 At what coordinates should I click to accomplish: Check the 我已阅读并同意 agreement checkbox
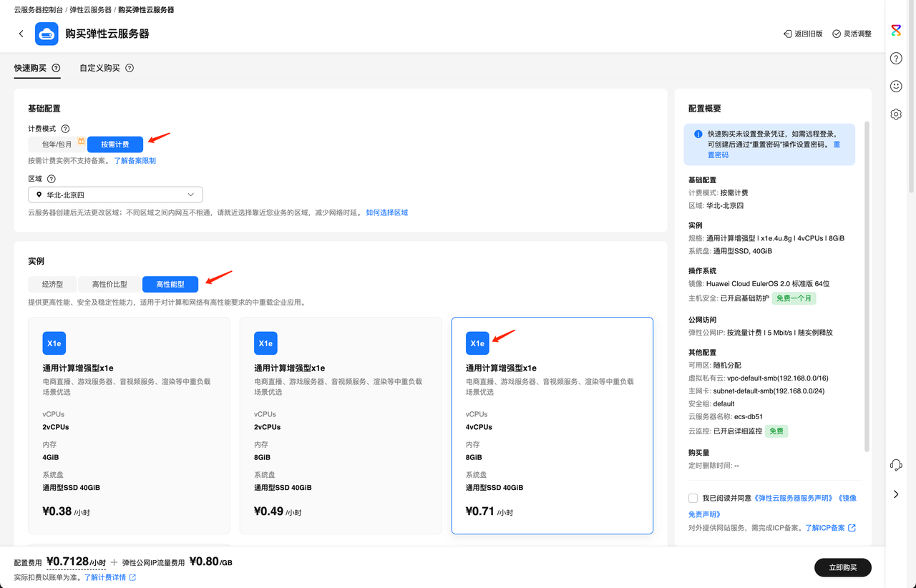click(x=692, y=498)
